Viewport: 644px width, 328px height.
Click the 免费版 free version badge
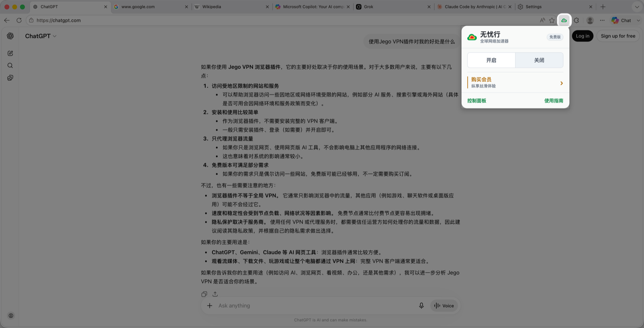point(555,37)
